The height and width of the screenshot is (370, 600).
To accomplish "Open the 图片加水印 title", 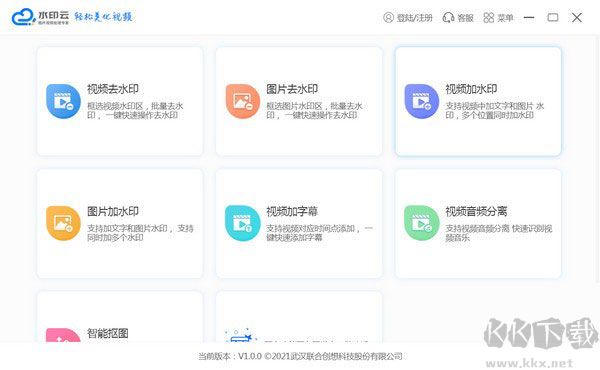I will (113, 211).
